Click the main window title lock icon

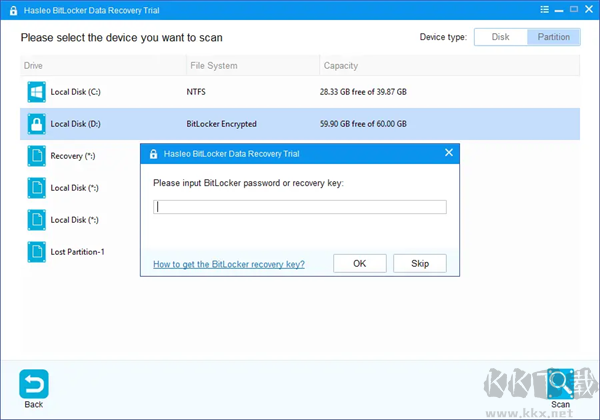coord(13,10)
